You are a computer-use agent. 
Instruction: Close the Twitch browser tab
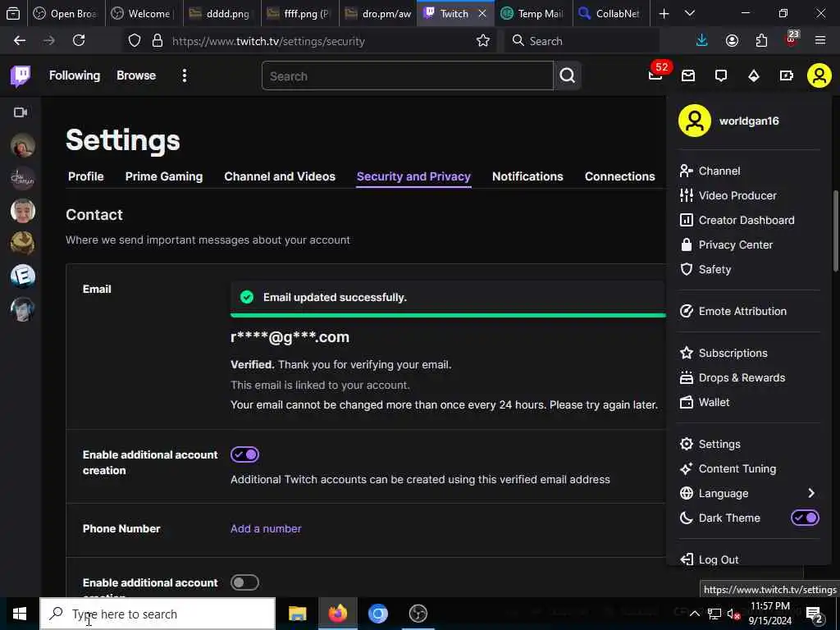click(482, 13)
